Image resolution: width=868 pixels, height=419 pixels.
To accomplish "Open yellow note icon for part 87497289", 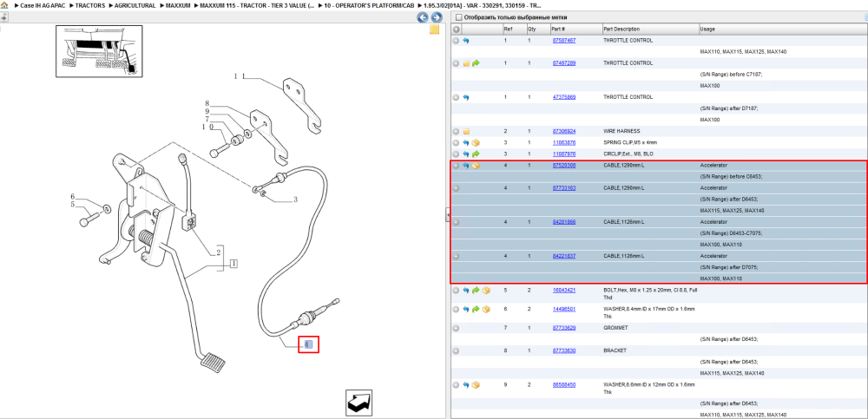I will [x=466, y=63].
